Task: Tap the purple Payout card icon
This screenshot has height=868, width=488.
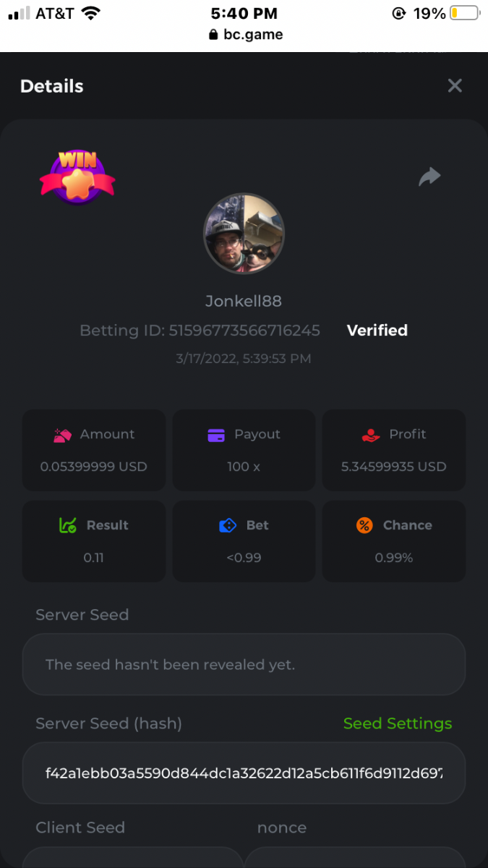Action: [x=215, y=435]
